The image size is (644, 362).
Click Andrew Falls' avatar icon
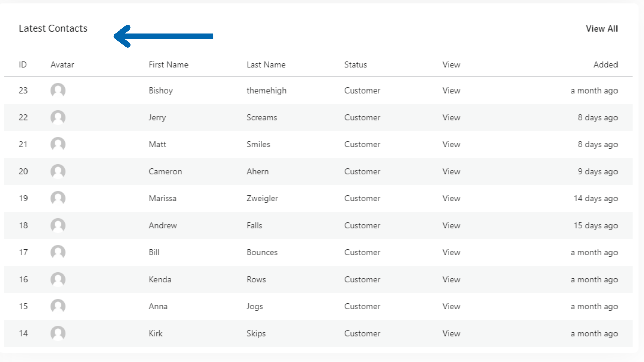tap(58, 225)
